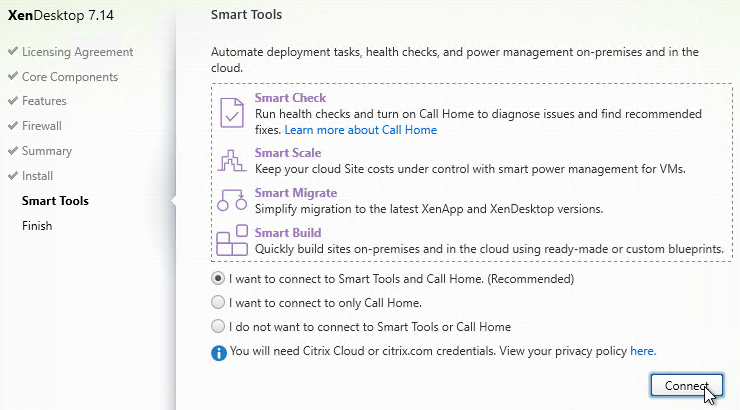Go to Summary step
The height and width of the screenshot is (410, 740).
(47, 151)
